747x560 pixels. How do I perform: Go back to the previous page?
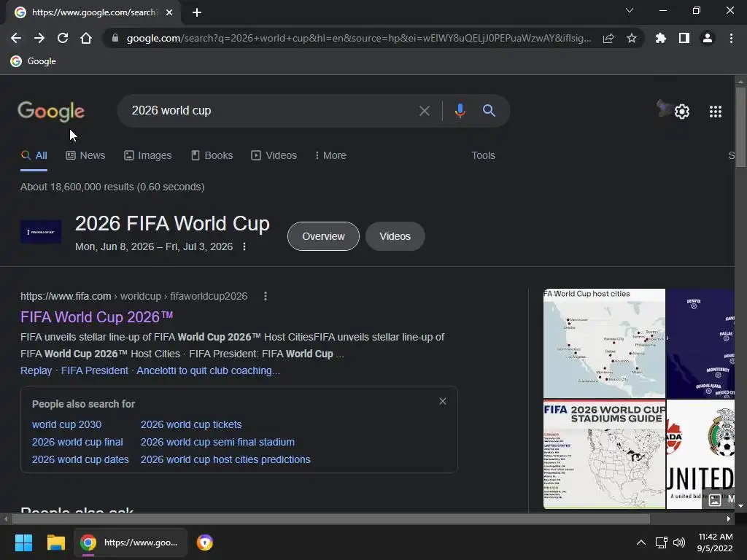16,38
